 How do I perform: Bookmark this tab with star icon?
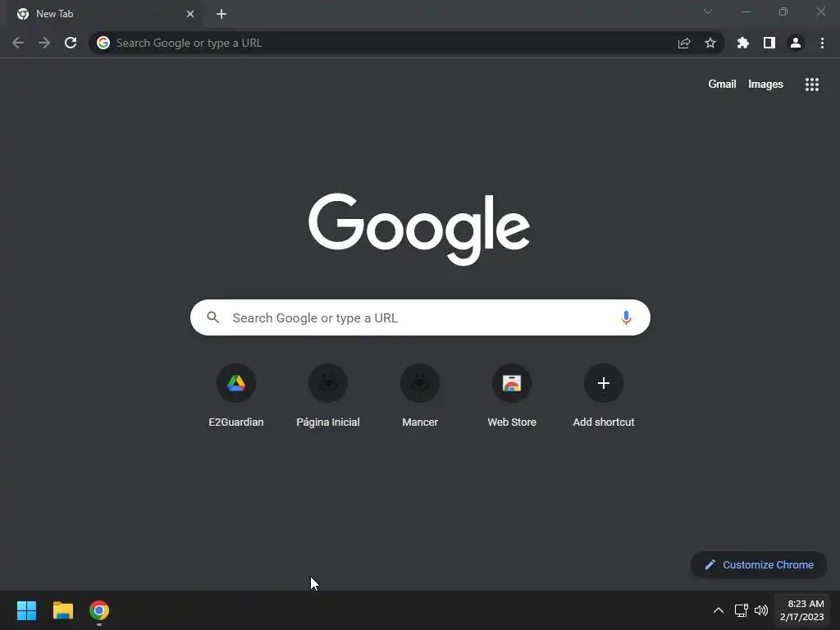click(x=710, y=43)
